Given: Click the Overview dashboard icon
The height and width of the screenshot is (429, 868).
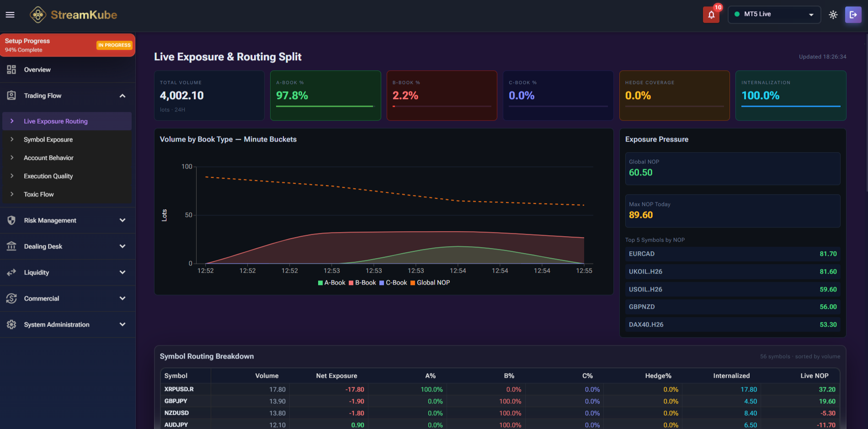Looking at the screenshot, I should [11, 69].
